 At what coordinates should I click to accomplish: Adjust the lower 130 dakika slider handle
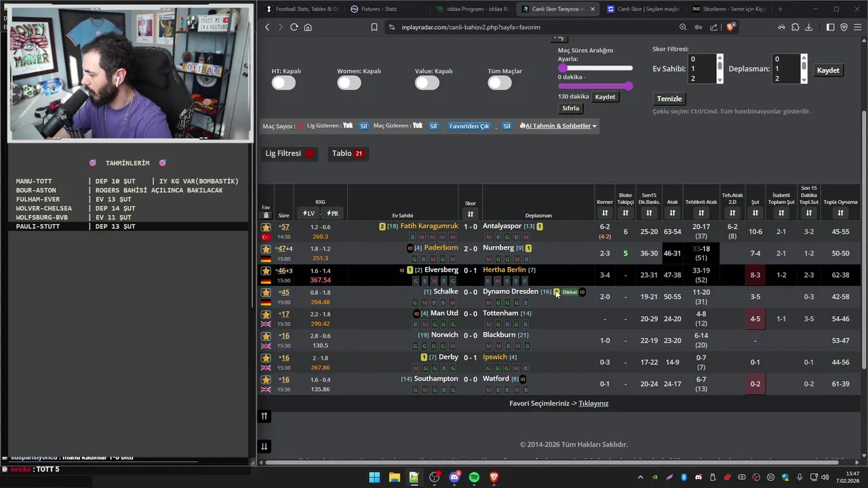[629, 86]
